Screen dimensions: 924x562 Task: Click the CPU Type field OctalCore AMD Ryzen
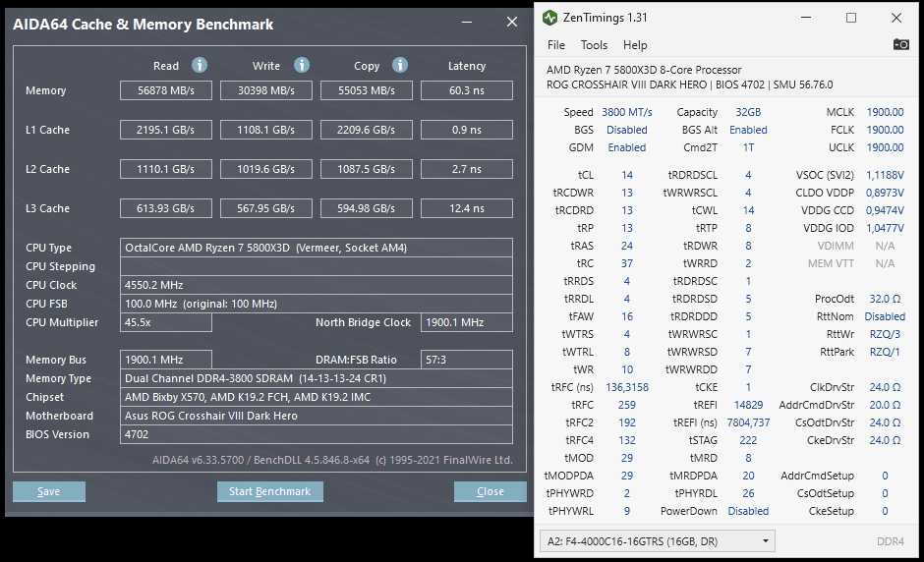(317, 248)
